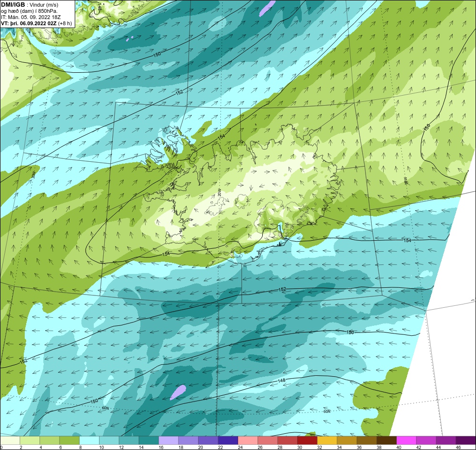
Task: Click the legend tick label 8
Action: click(80, 447)
